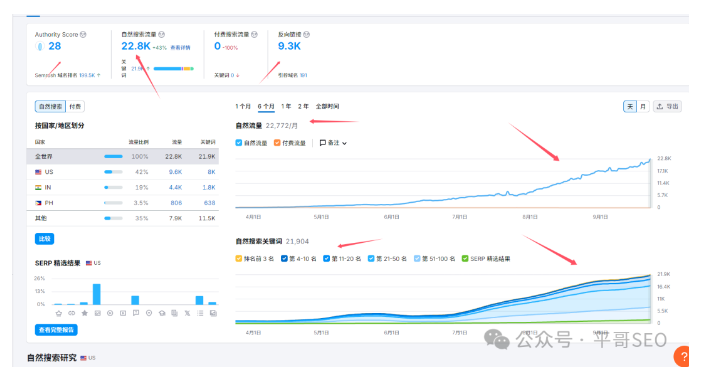Click the export icon button 导出
This screenshot has height=384, width=702.
click(667, 107)
